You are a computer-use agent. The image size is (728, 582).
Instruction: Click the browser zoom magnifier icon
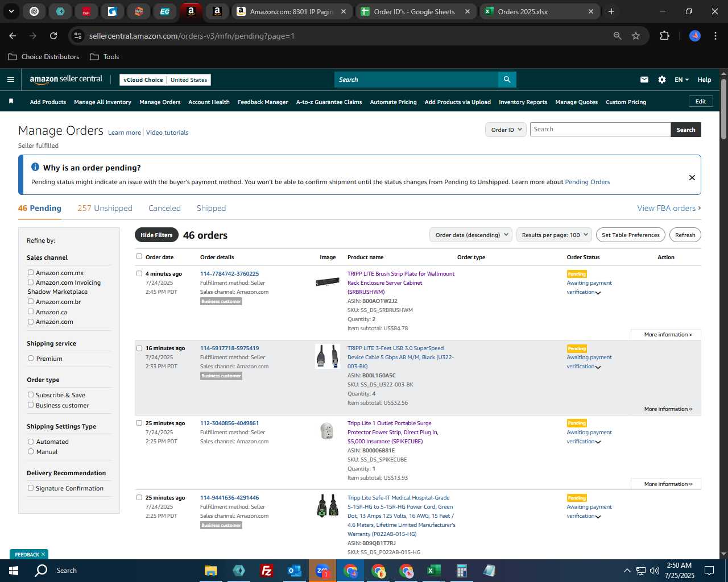(618, 36)
